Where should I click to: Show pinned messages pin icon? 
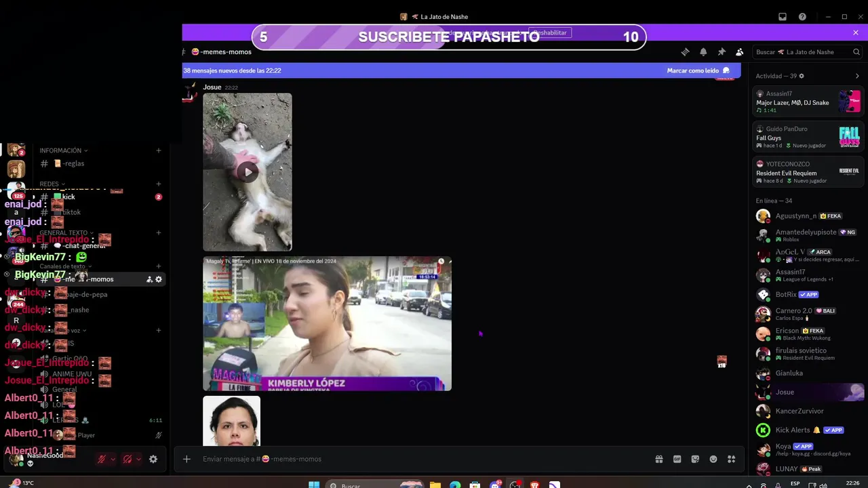click(722, 52)
